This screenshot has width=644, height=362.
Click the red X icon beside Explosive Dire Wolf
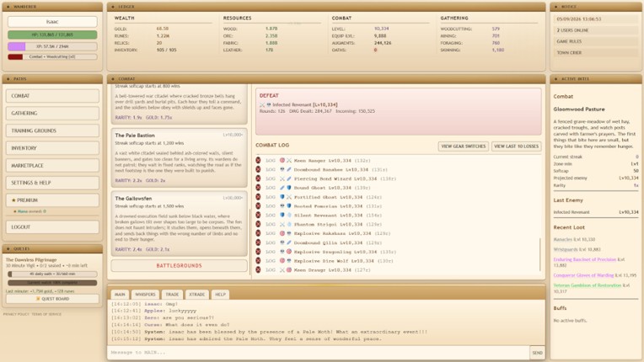point(258,261)
